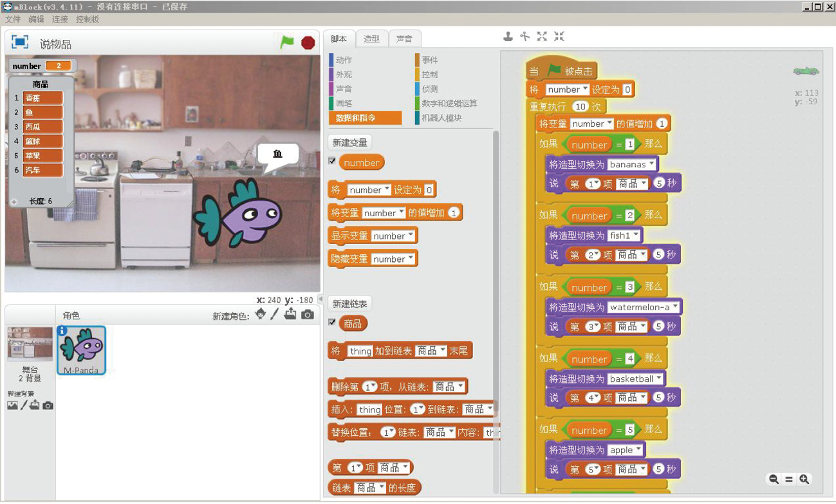Image resolution: width=836 pixels, height=504 pixels.
Task: Switch to the 声音 tab beside 造型
Action: (x=404, y=39)
